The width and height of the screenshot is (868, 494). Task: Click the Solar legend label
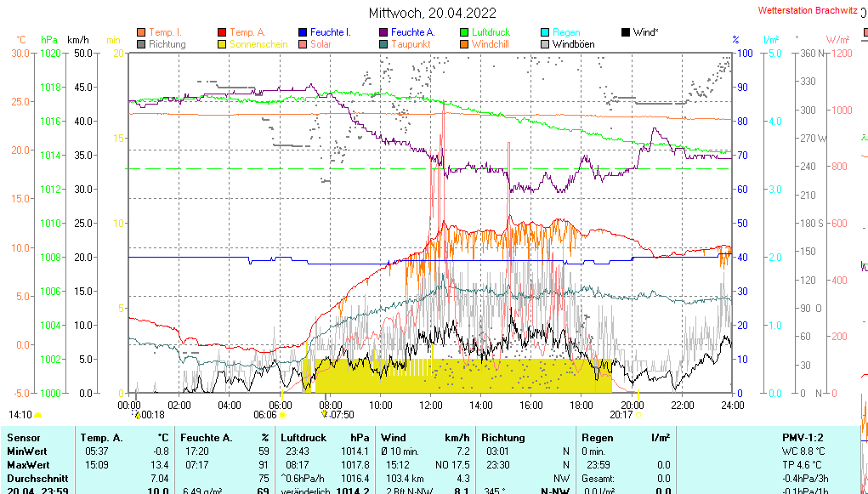pos(321,44)
